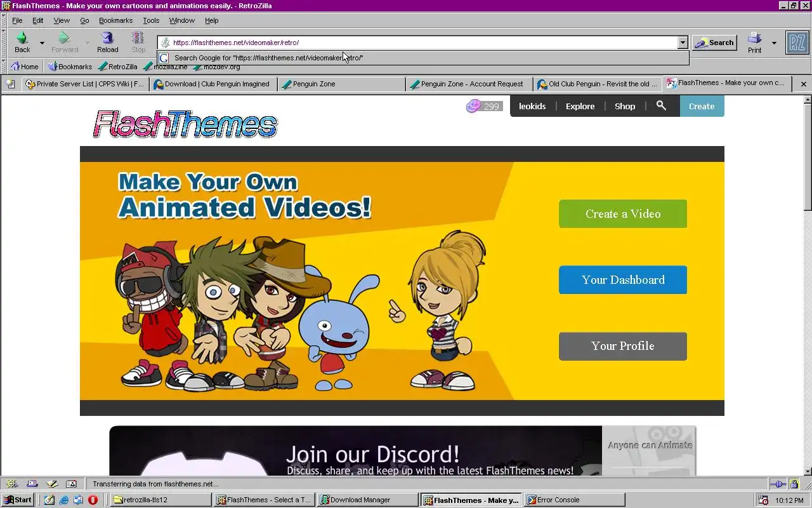This screenshot has height=508, width=812.
Task: Open the Navigator component icon in status bar
Action: (12, 484)
